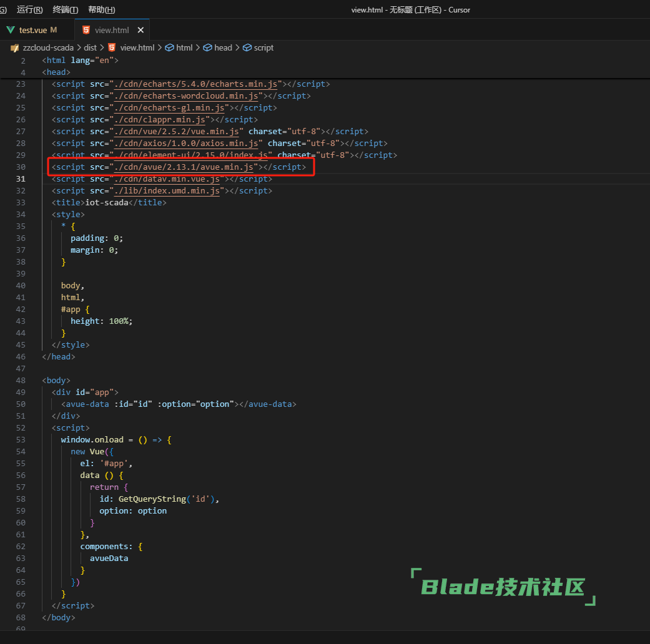Screen dimensions: 650x644
Task: Open the 运行(R) menu
Action: [x=29, y=9]
